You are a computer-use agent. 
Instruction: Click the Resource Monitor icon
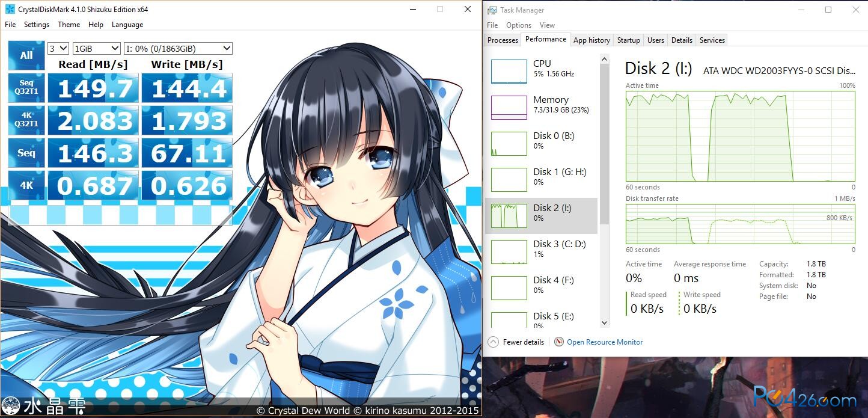(x=559, y=342)
